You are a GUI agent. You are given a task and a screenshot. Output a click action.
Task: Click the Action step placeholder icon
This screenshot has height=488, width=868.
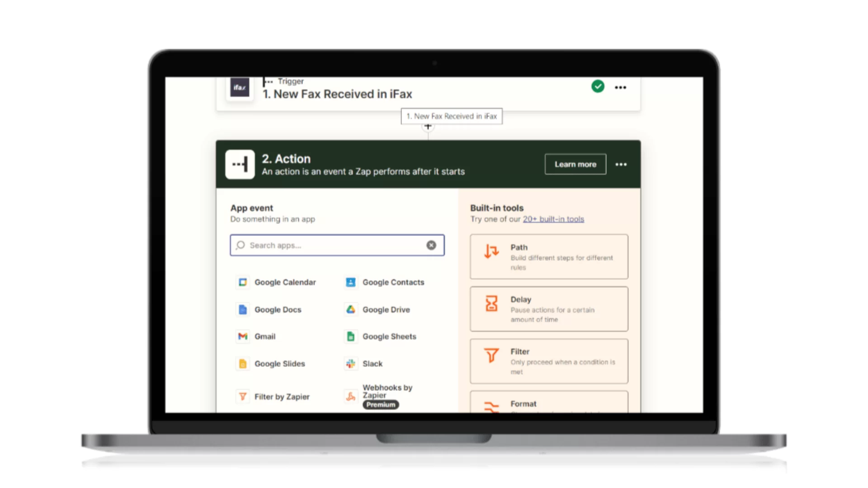point(240,164)
